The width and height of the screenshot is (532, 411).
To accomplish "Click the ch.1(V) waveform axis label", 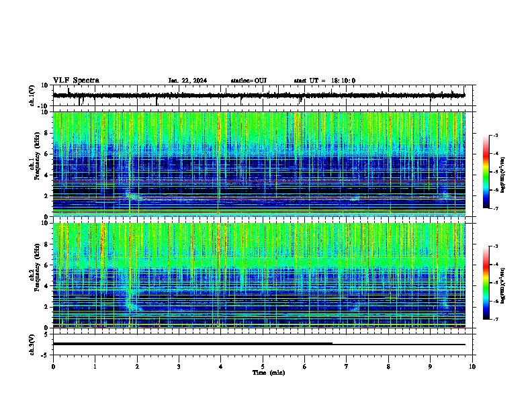I will [32, 95].
